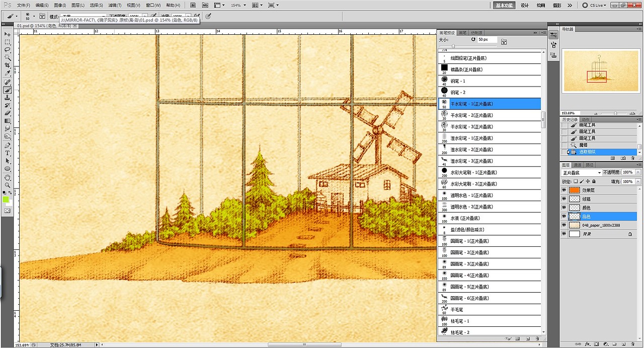644x348 pixels.
Task: Open layer blend mode dropdown 正片叠底
Action: (582, 172)
